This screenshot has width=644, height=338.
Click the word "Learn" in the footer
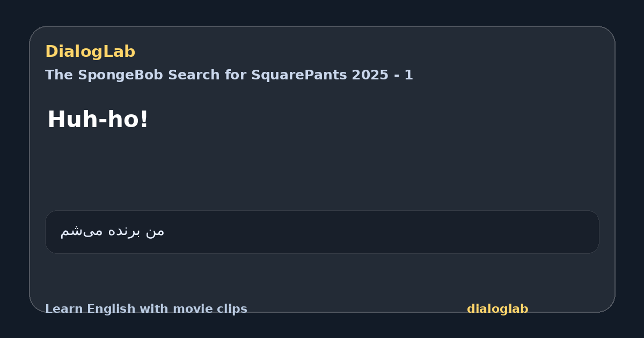pos(64,309)
